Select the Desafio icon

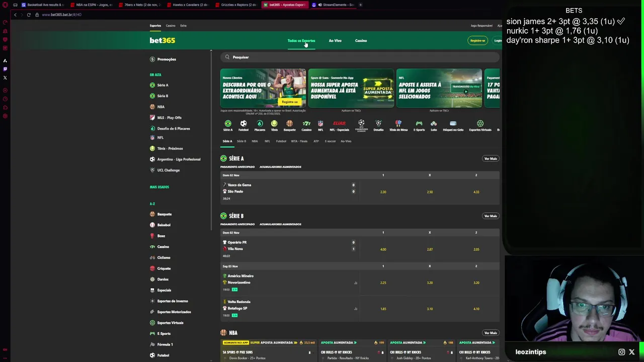378,123
